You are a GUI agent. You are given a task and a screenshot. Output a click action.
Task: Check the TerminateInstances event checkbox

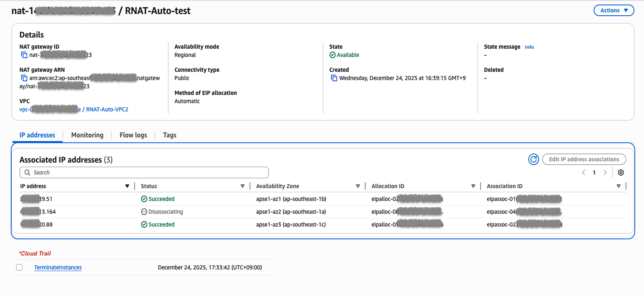pyautogui.click(x=19, y=267)
